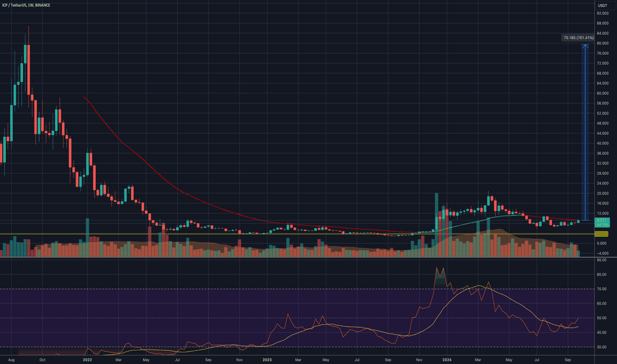Click the 72.000 price axis label

(602, 64)
